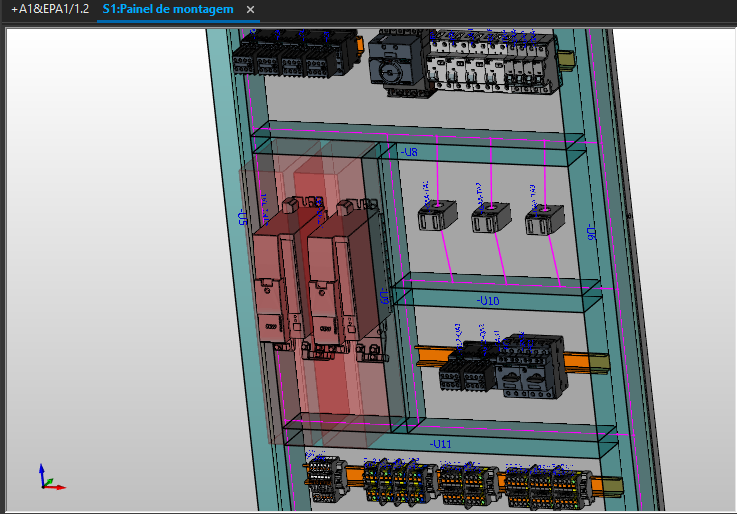Switch to the +A1&EPA1/1.2 tab
737x514 pixels.
click(x=50, y=9)
